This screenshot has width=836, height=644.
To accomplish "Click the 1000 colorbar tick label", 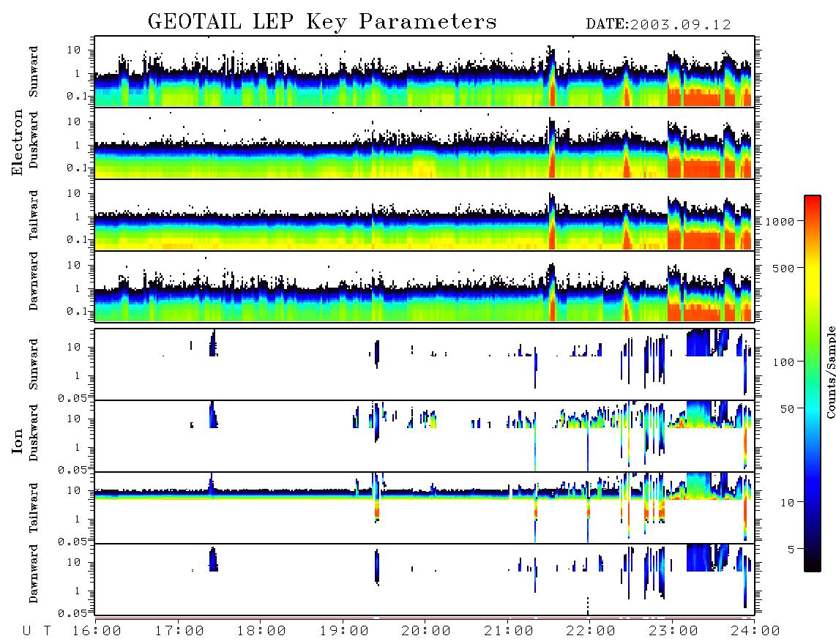I will tap(780, 221).
